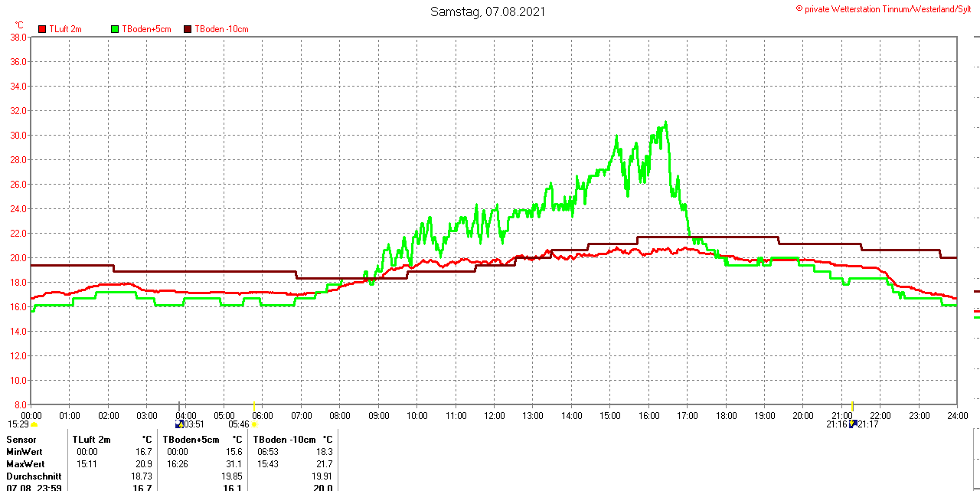The width and height of the screenshot is (980, 491).
Task: Click the TBoden+5cm MaxWert value 31.1
Action: tap(234, 464)
